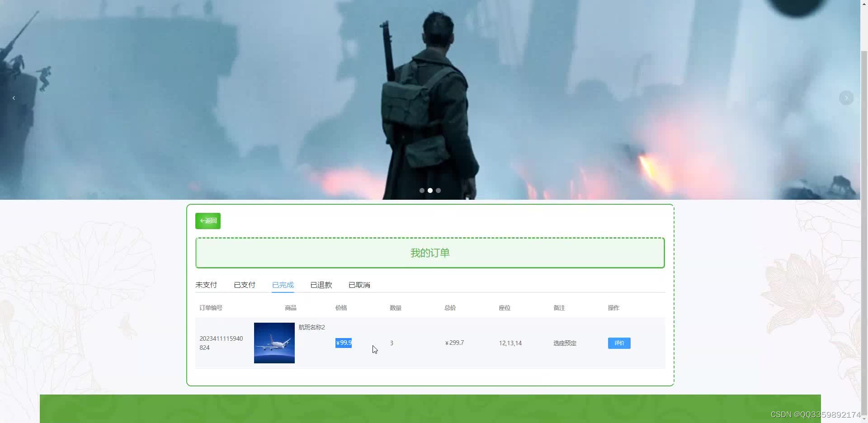
Task: Click the seat numbers 12,13,14
Action: coord(510,343)
